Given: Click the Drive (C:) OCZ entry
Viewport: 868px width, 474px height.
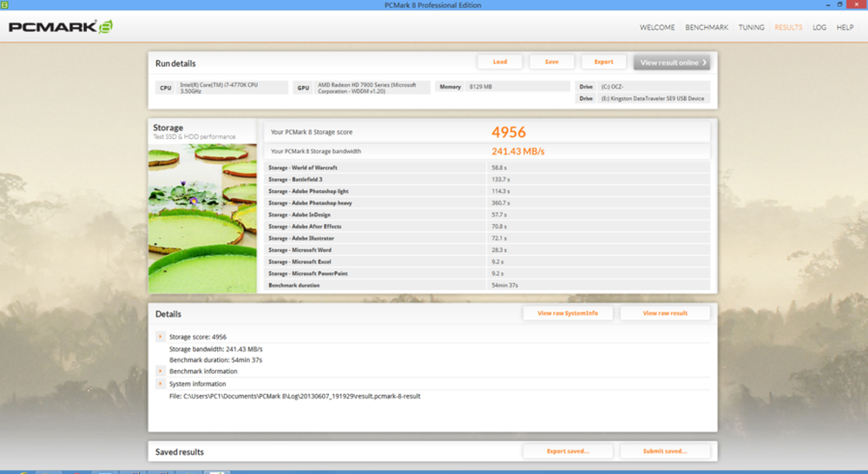Looking at the screenshot, I should [x=642, y=87].
